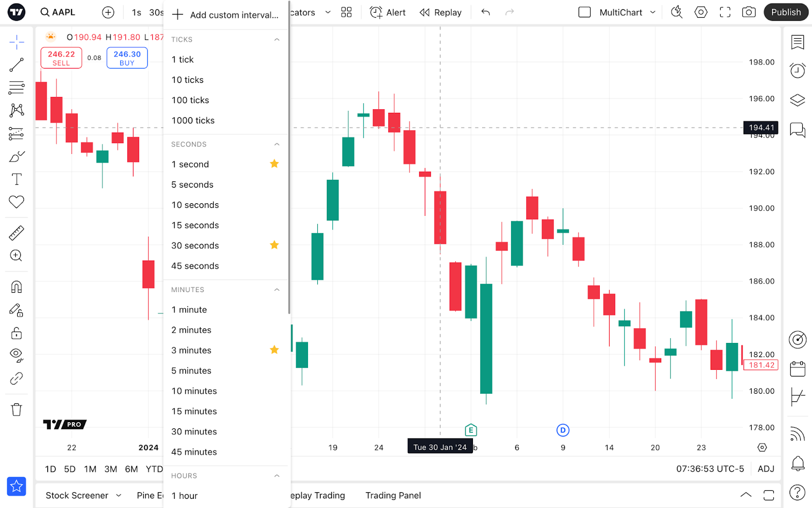Click the dividend D marker on timeline

[x=563, y=430]
